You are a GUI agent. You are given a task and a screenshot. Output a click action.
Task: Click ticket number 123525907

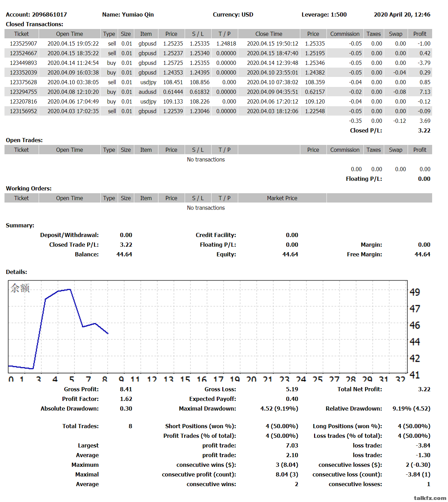23,43
